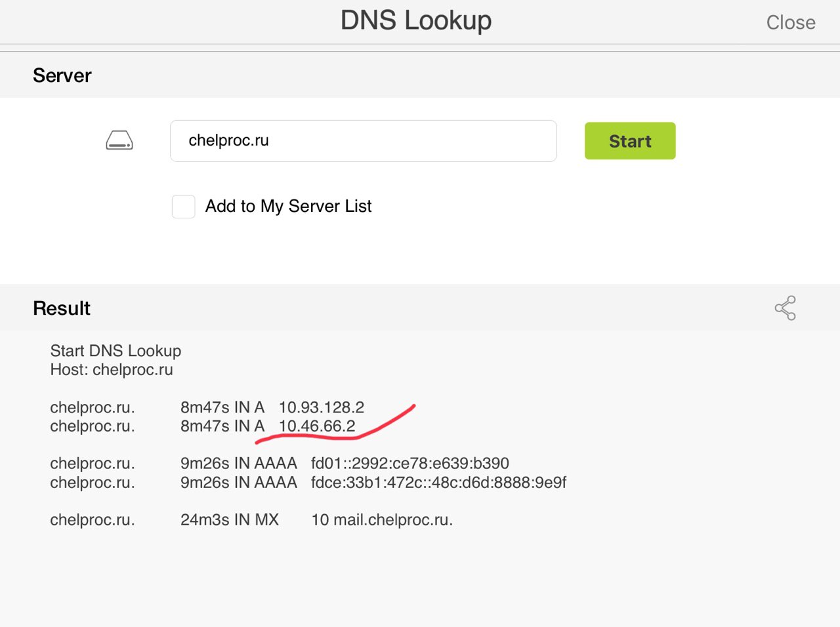Screen dimensions: 840x627
Task: Start the DNS lookup
Action: pos(630,141)
